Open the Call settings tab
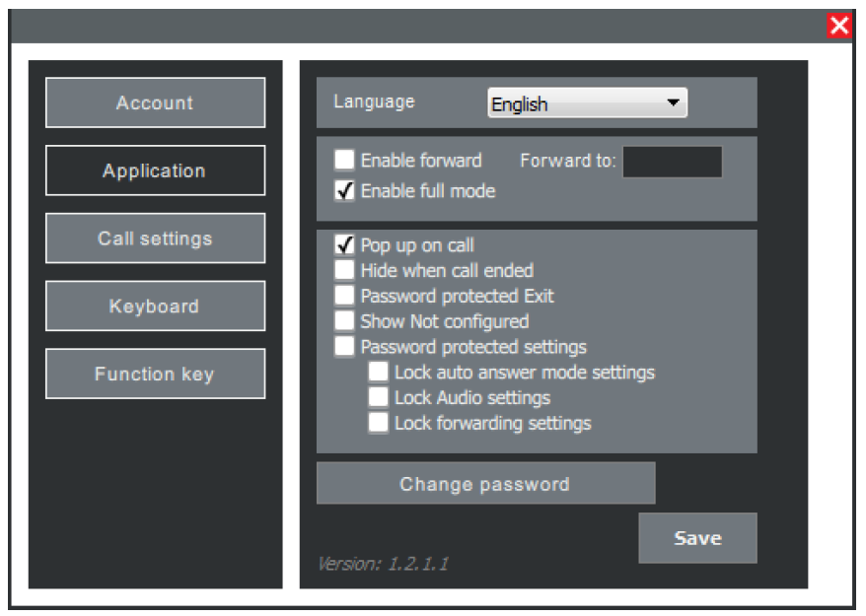This screenshot has height=616, width=866. (x=155, y=239)
